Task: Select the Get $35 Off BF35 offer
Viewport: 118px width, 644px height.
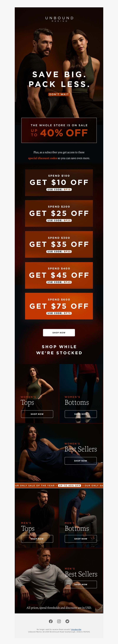Action: pyautogui.click(x=59, y=244)
